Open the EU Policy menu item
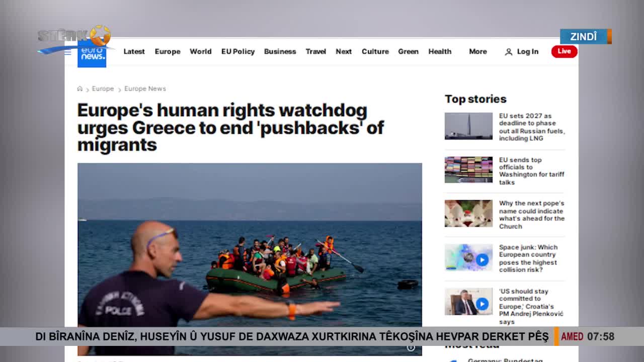 238,51
